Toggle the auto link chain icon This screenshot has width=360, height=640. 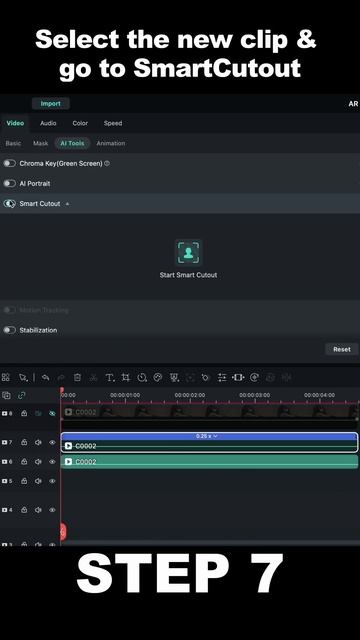[22, 395]
